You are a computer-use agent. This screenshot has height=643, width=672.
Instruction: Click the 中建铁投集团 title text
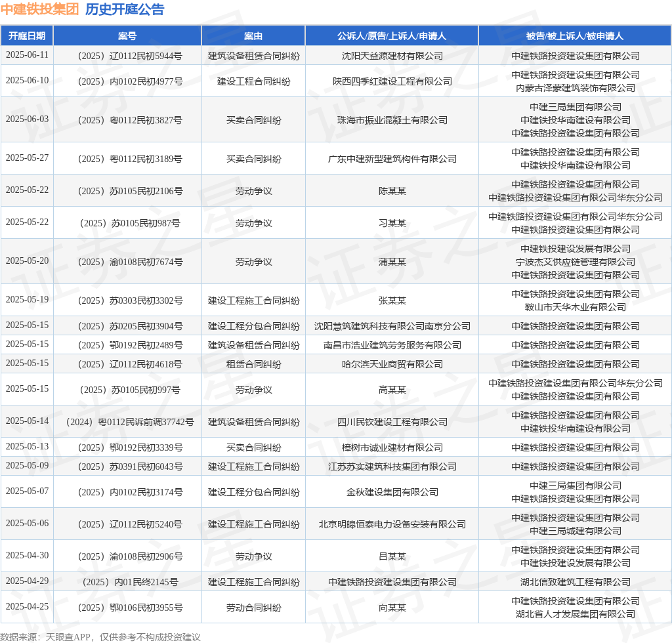click(39, 9)
